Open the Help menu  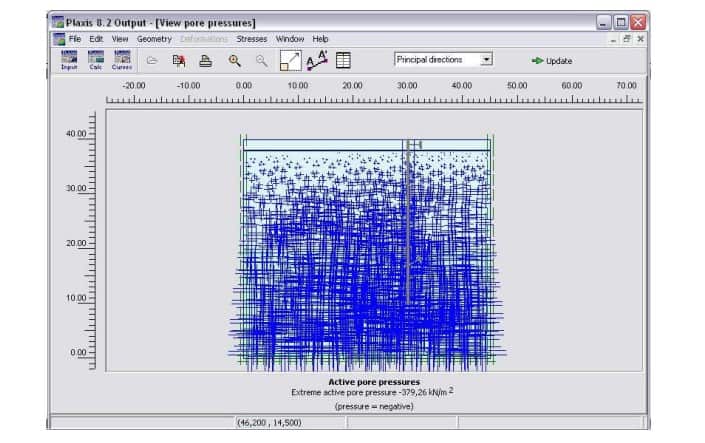pyautogui.click(x=320, y=39)
